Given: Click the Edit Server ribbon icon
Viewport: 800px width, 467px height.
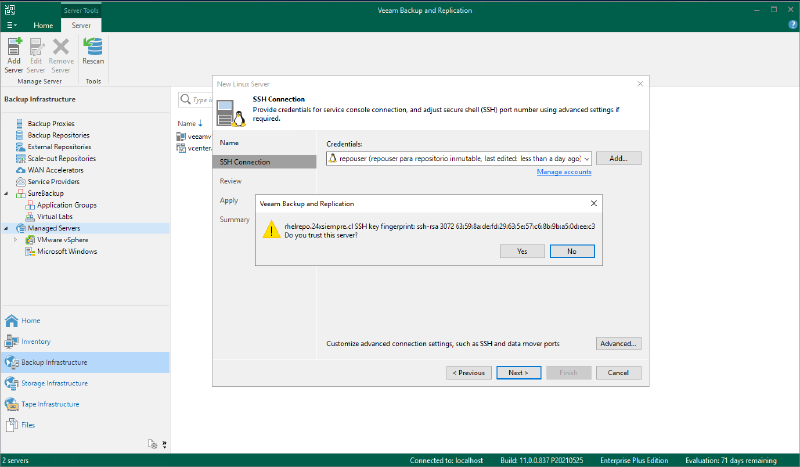Looking at the screenshot, I should pyautogui.click(x=36, y=55).
